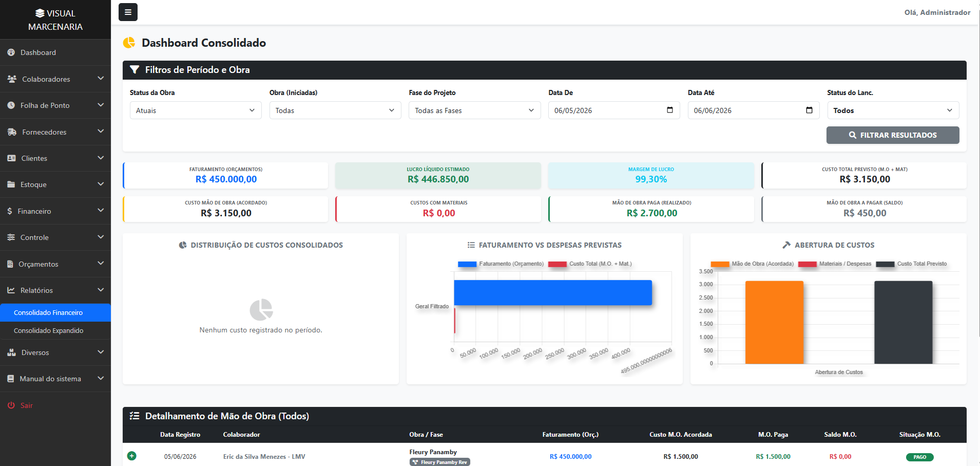Viewport: 980px width, 466px height.
Task: Click the Controle sliders icon
Action: 11,237
